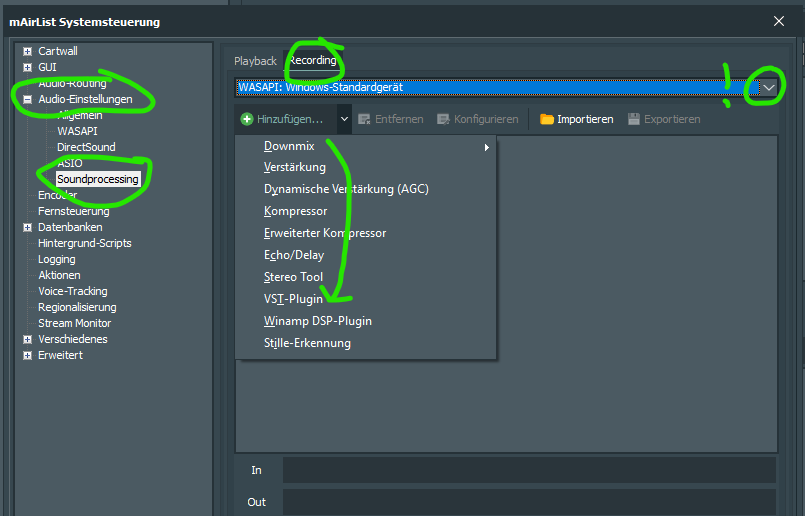This screenshot has width=805, height=516.
Task: Expand the Erweitert tree node
Action: tap(28, 355)
